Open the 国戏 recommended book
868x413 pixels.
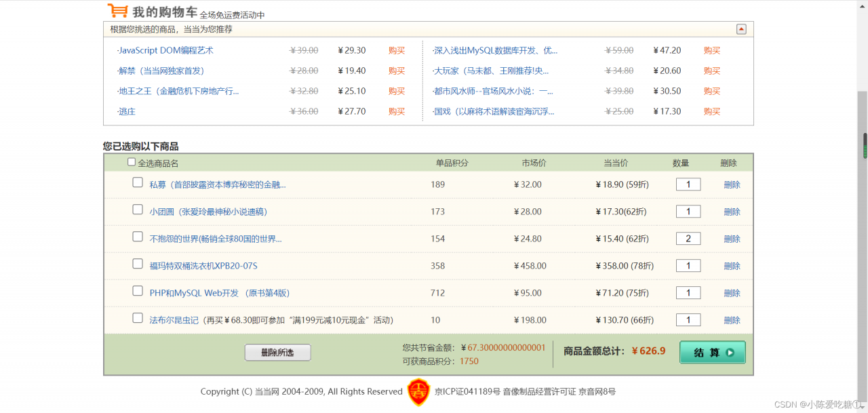coord(494,111)
